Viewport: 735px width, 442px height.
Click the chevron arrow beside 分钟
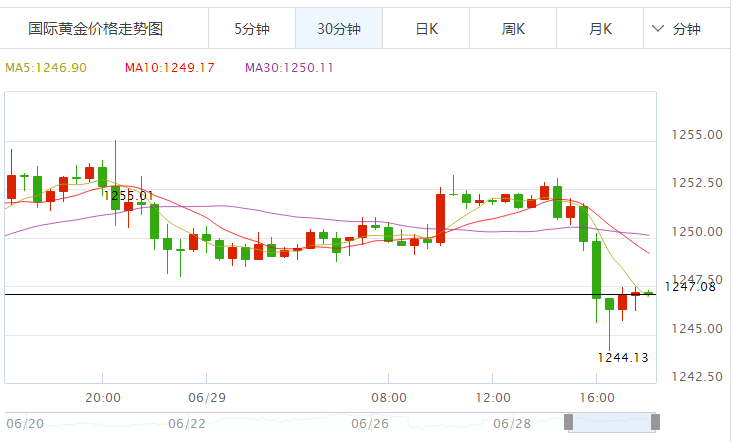658,29
